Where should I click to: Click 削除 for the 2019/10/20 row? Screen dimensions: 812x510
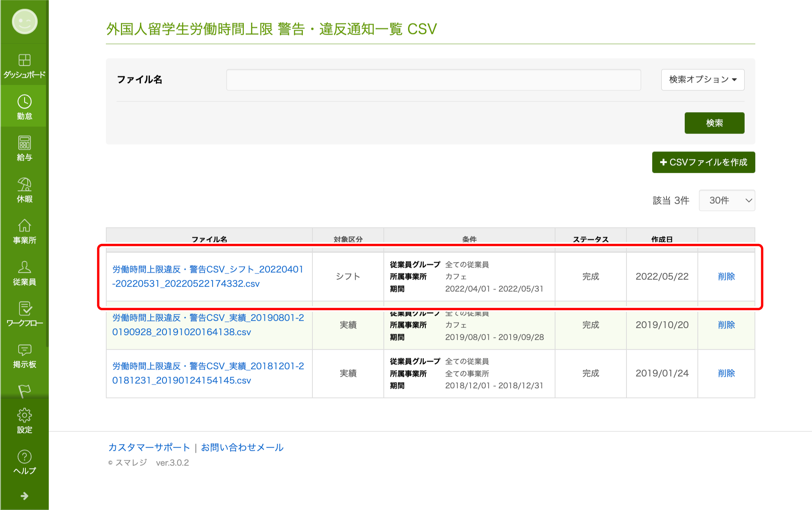point(726,325)
